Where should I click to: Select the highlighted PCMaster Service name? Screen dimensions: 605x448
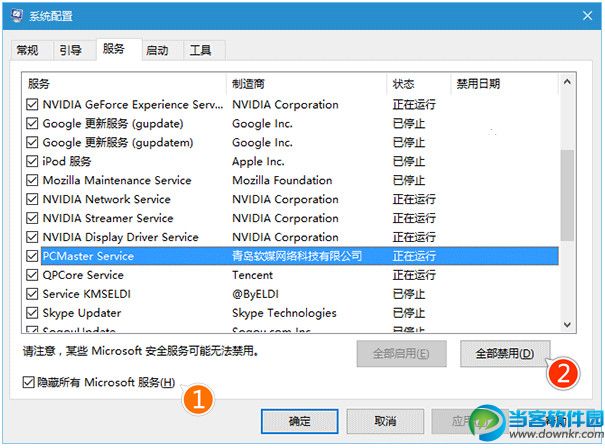coord(88,256)
